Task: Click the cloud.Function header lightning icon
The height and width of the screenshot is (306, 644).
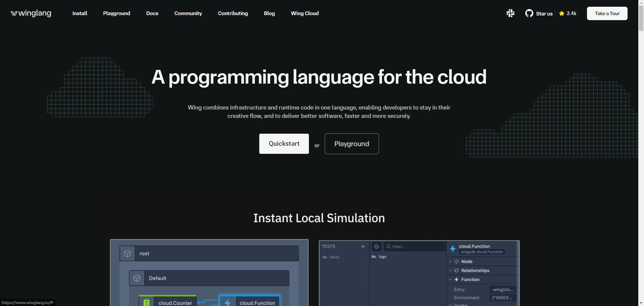Action: click(x=453, y=249)
